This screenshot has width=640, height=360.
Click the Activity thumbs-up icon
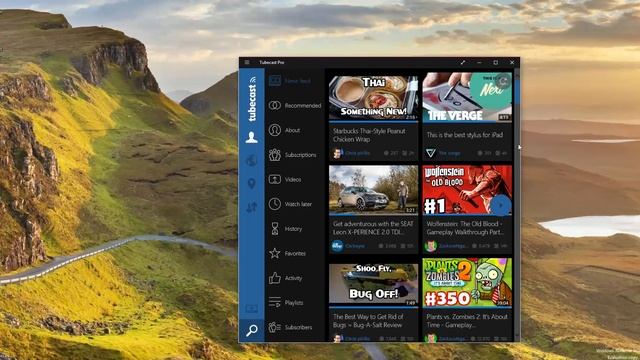tap(275, 278)
